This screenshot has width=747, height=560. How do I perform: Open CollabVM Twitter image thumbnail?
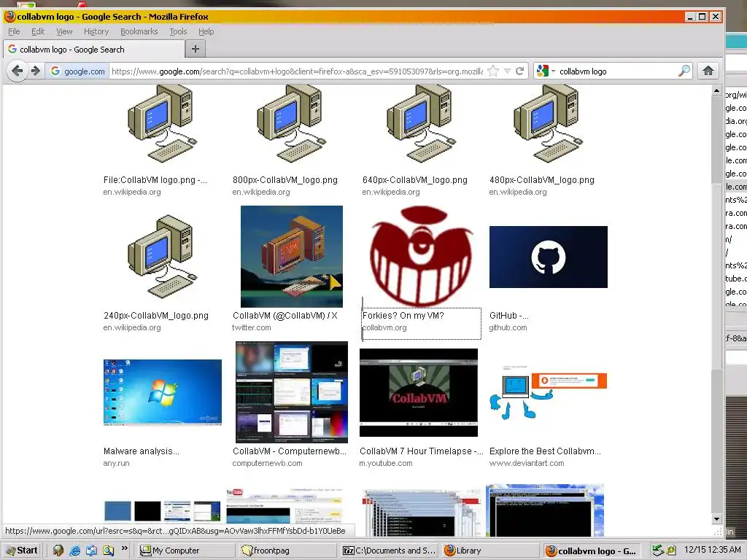pyautogui.click(x=292, y=256)
